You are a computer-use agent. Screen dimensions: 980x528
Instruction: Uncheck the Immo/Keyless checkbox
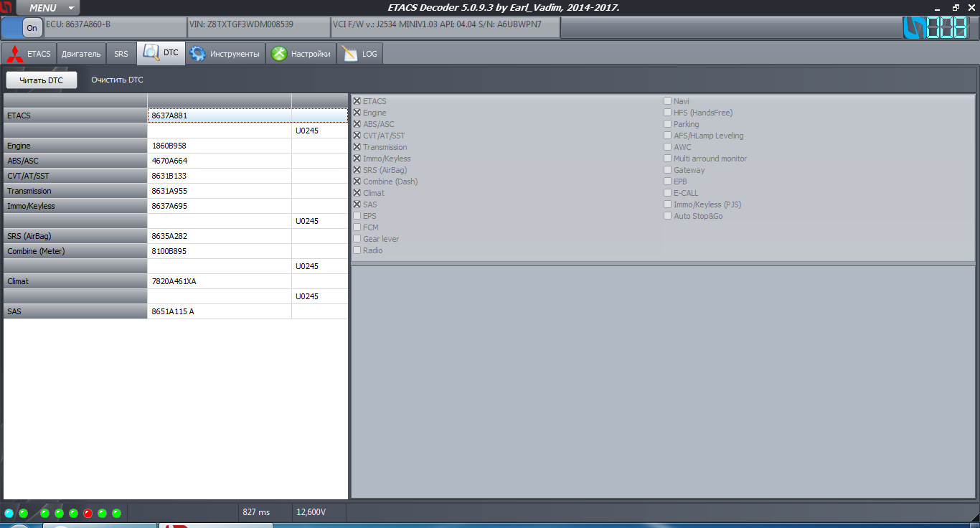coord(357,159)
